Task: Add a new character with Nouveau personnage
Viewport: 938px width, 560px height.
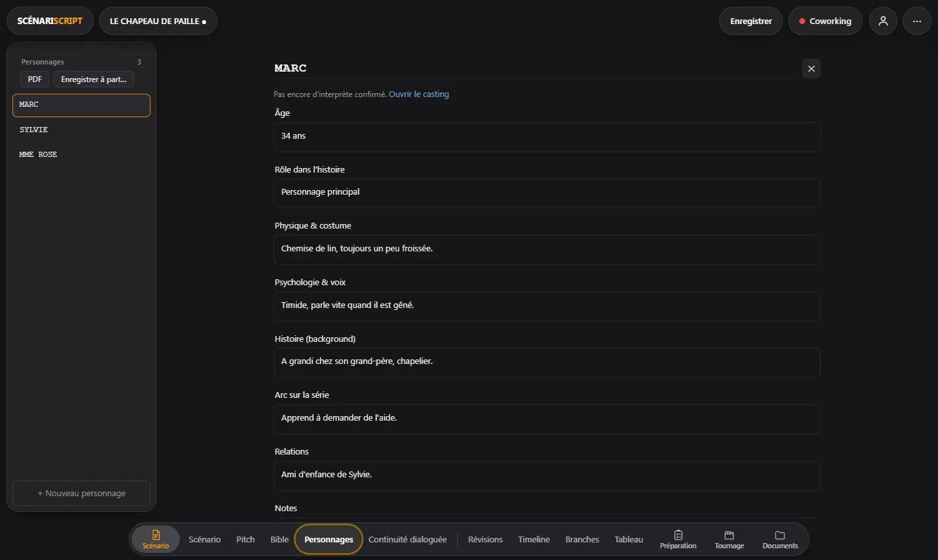Action: (81, 493)
